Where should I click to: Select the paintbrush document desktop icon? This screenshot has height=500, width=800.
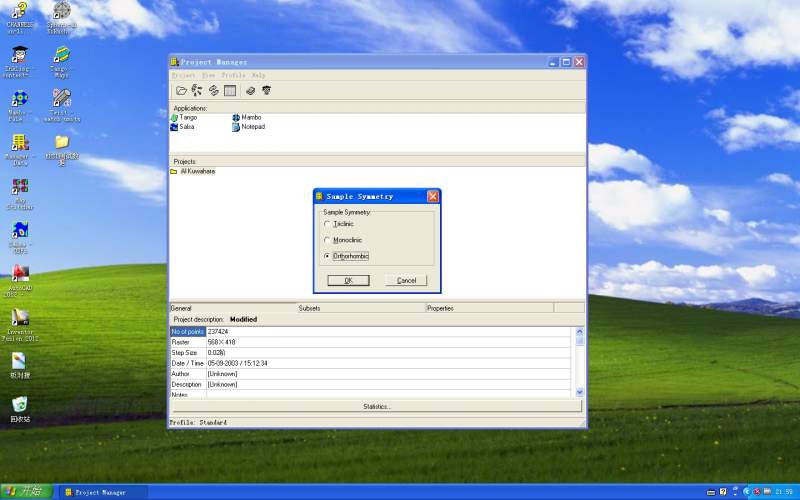pos(19,365)
